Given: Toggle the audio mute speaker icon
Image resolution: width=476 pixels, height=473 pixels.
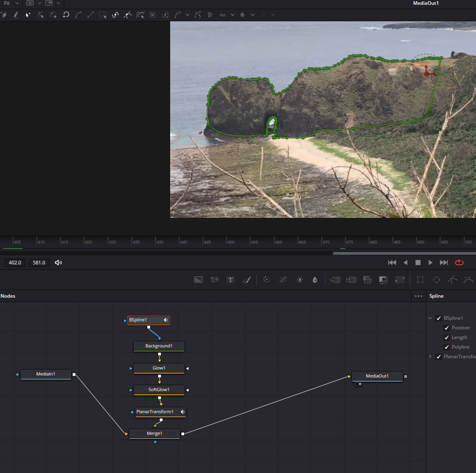Looking at the screenshot, I should tap(58, 263).
